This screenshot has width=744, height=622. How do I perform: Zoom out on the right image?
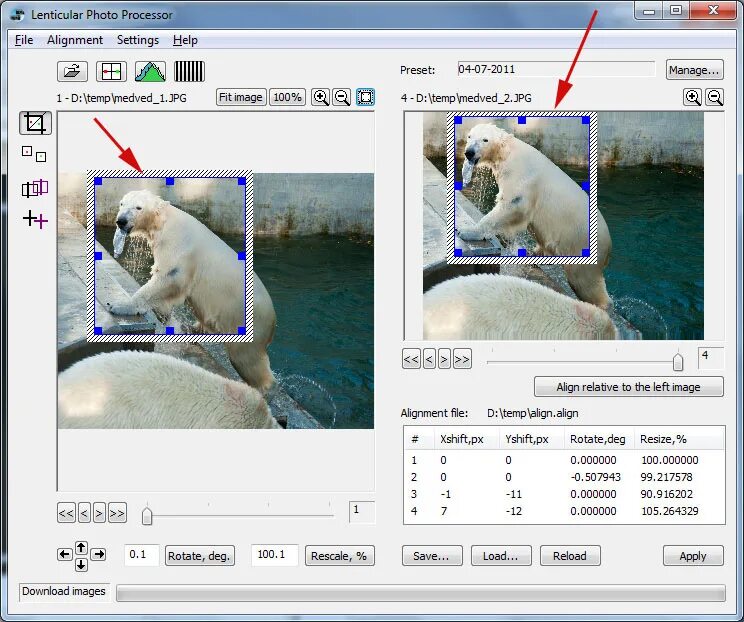tap(715, 97)
